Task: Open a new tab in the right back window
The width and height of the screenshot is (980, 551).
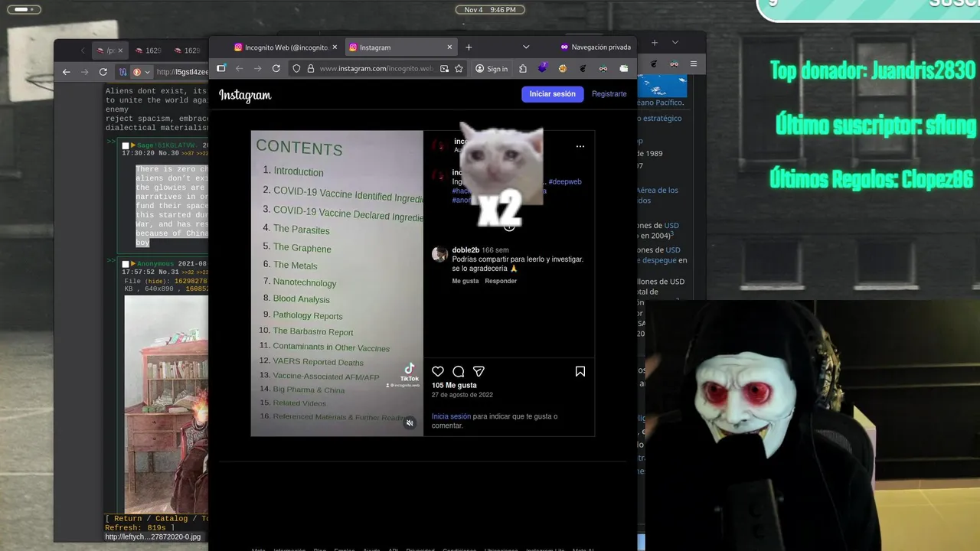Action: point(655,43)
